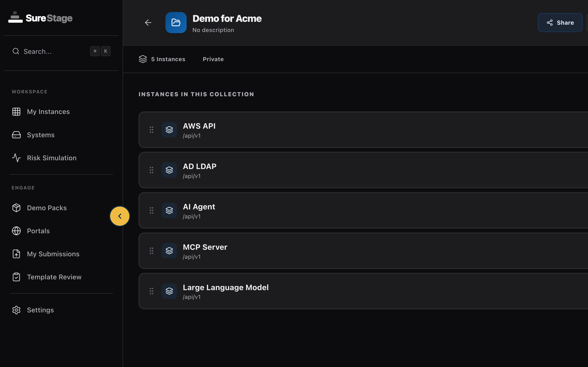
Task: Click the Settings gear icon
Action: click(16, 310)
